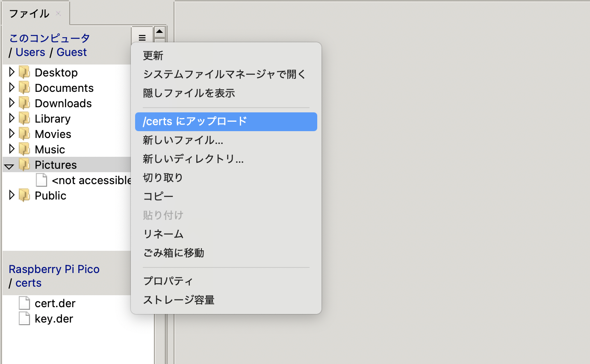Choose 新しいディレクトリ... menu item

coord(193,159)
